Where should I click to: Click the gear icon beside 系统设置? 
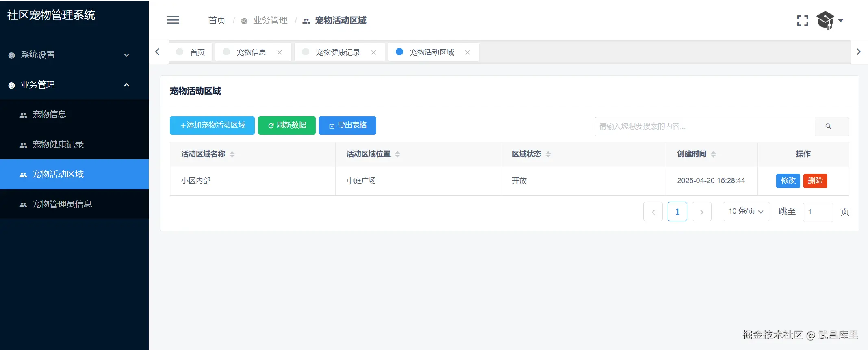coord(12,55)
